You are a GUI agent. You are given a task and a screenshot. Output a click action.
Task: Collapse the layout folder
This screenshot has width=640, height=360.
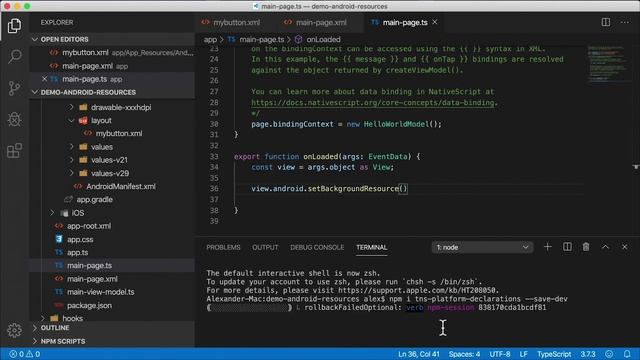point(71,120)
